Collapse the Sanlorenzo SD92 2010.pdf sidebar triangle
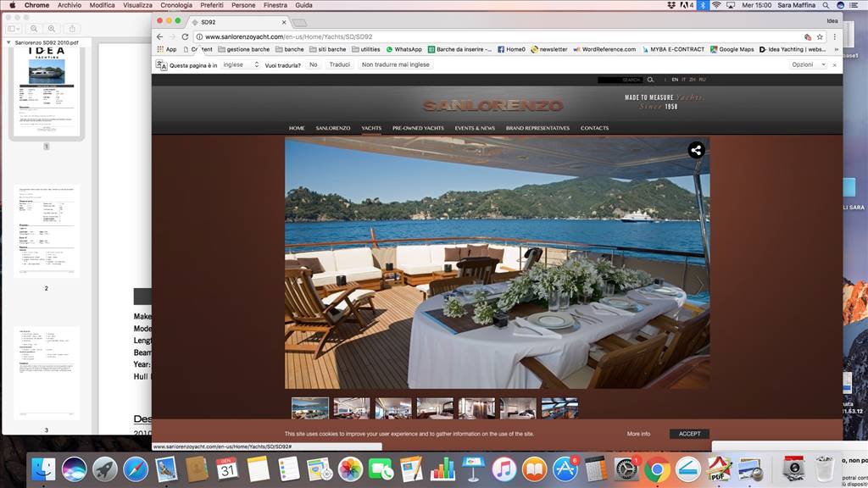The height and width of the screenshot is (488, 868). point(8,42)
